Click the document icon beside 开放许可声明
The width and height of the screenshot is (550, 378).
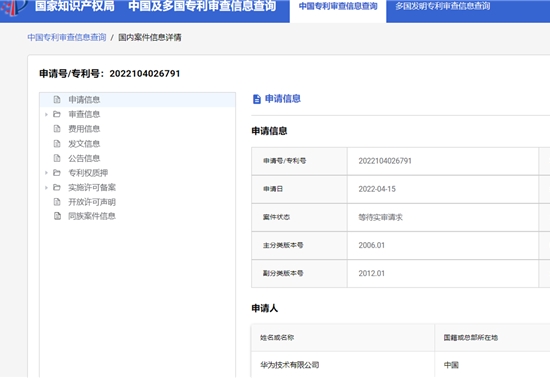57,202
